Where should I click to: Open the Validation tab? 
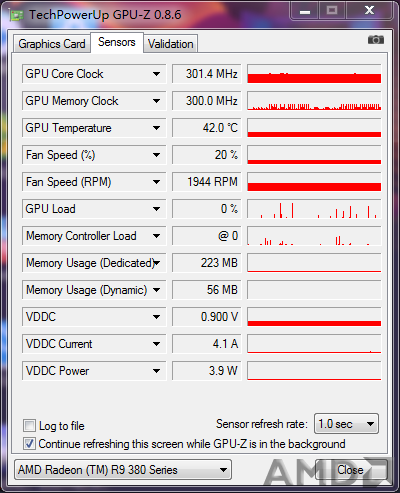[171, 44]
